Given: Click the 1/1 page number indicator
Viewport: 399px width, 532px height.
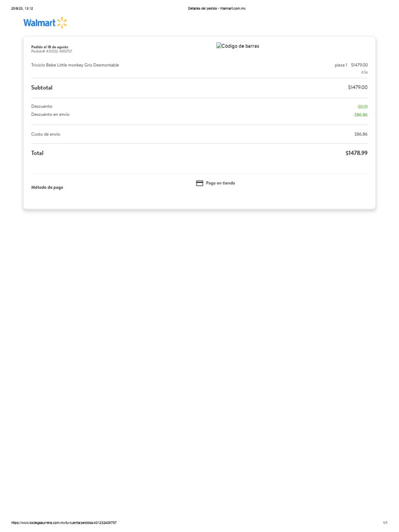Looking at the screenshot, I should [385, 523].
